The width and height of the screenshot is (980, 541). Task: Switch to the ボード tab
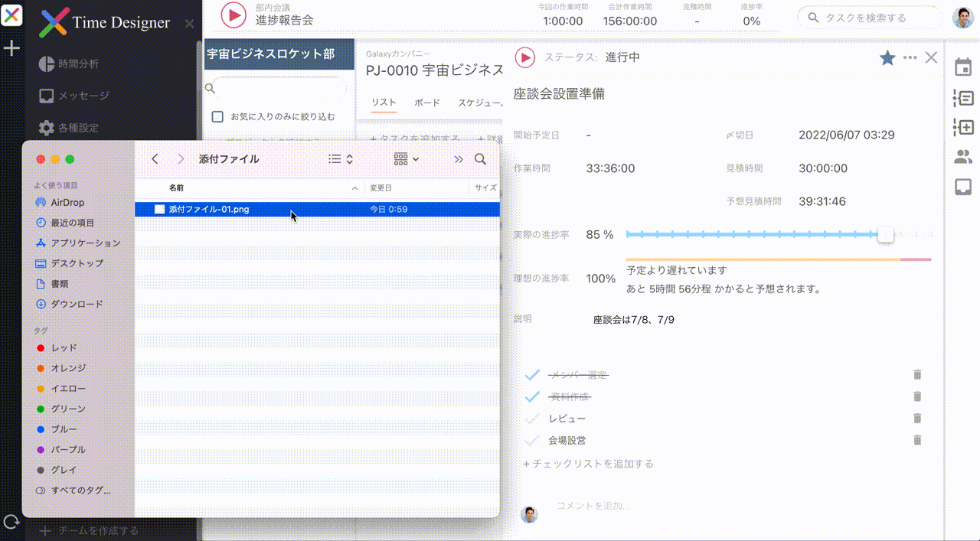coord(426,103)
